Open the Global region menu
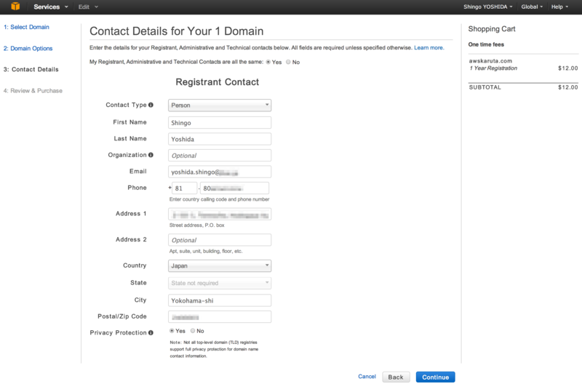This screenshot has width=582, height=392. pyautogui.click(x=532, y=7)
